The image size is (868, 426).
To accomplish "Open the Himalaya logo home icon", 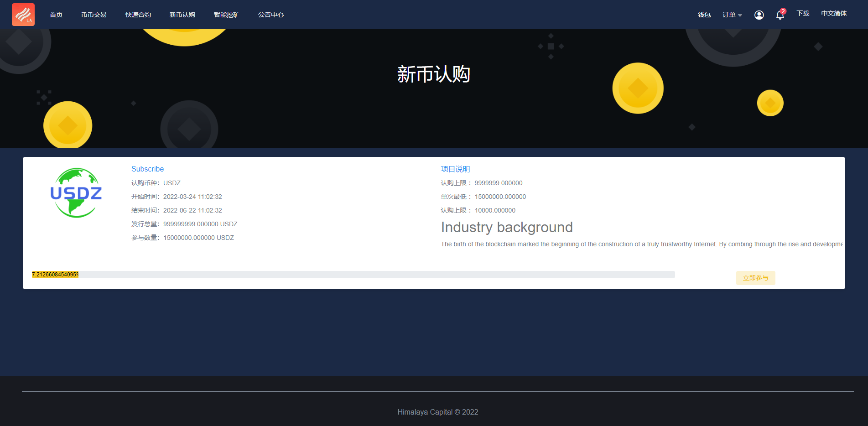I will 23,14.
